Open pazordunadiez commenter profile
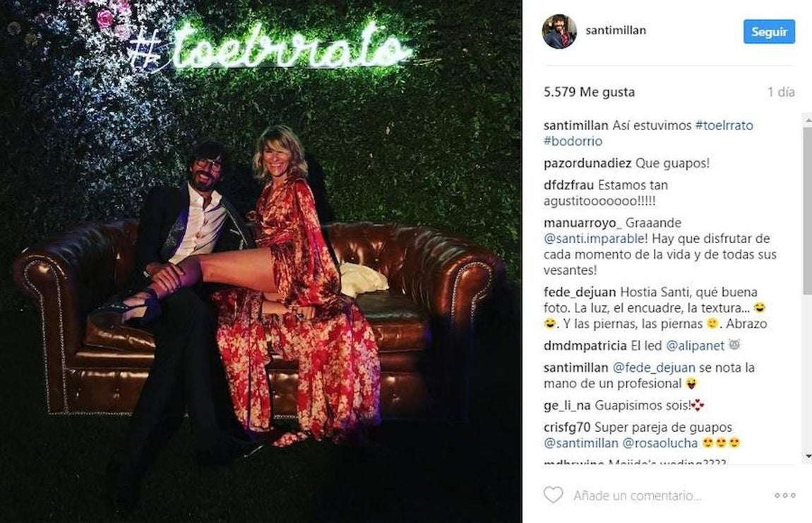This screenshot has height=523, width=812. (587, 163)
